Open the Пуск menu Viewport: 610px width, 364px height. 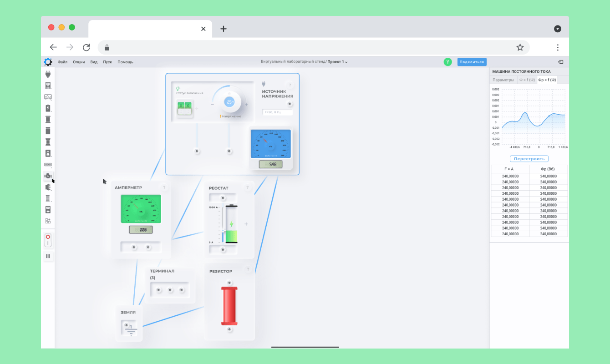coord(107,62)
